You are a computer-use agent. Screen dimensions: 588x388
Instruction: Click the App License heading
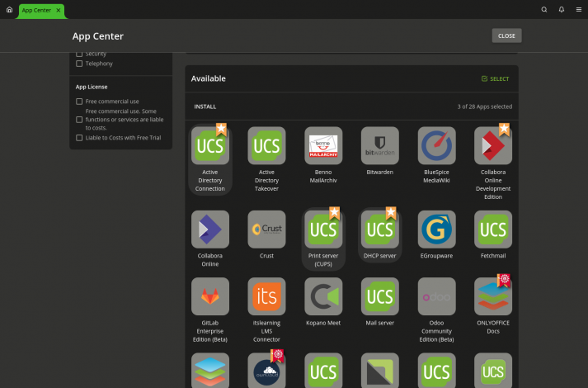pos(92,87)
